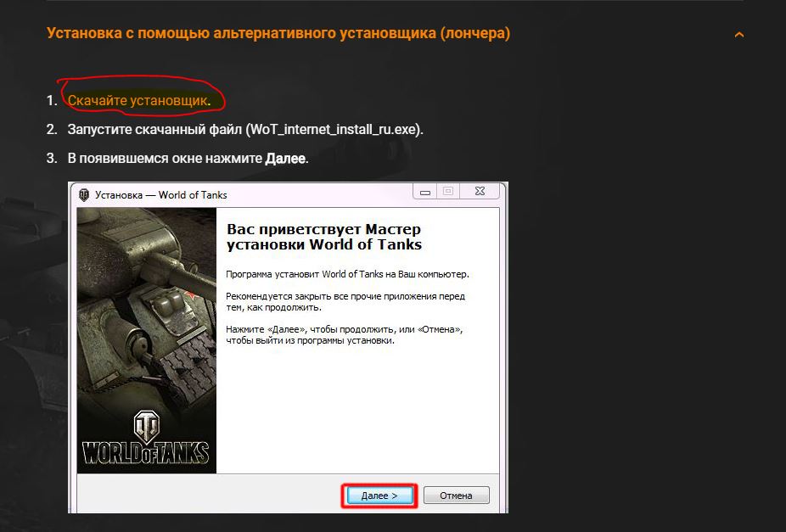Image resolution: width=786 pixels, height=532 pixels.
Task: Click 'Программа установит World of Tanks' text
Action: point(347,275)
